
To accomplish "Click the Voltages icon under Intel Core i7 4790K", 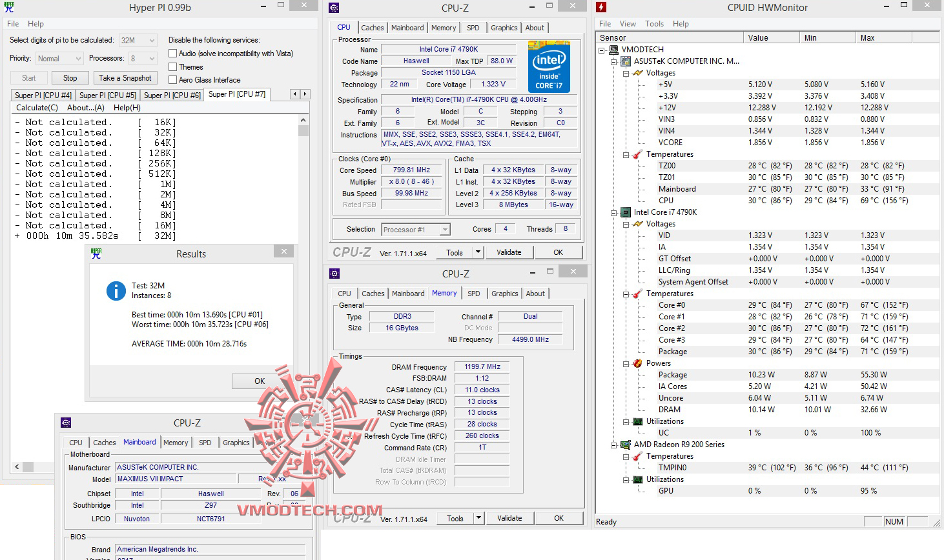I will point(638,224).
